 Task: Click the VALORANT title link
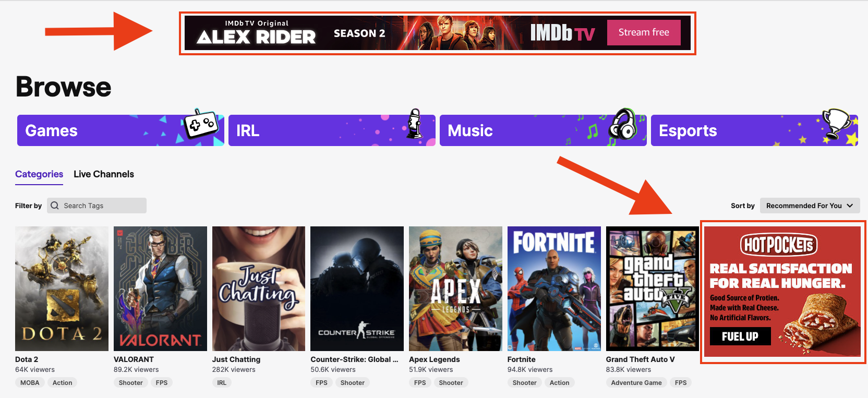click(x=134, y=359)
